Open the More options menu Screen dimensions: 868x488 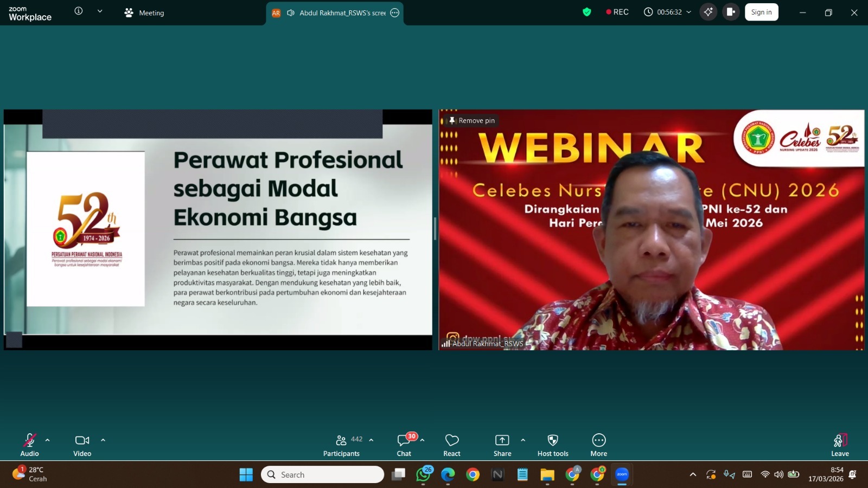click(x=598, y=445)
